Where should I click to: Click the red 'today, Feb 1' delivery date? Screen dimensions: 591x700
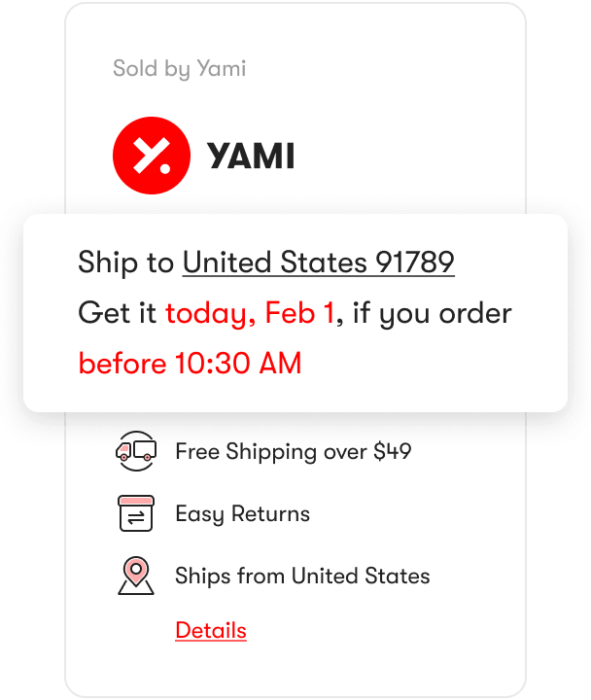[250, 313]
